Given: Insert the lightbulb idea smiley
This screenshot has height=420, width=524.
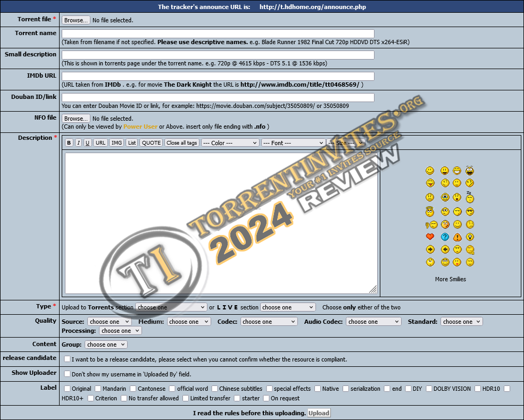Looking at the screenshot, I should tap(470, 237).
